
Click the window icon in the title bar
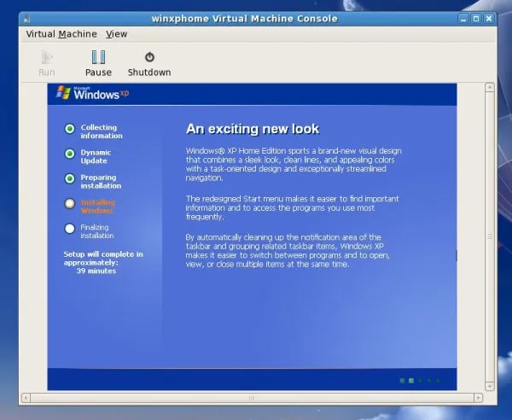pos(26,19)
